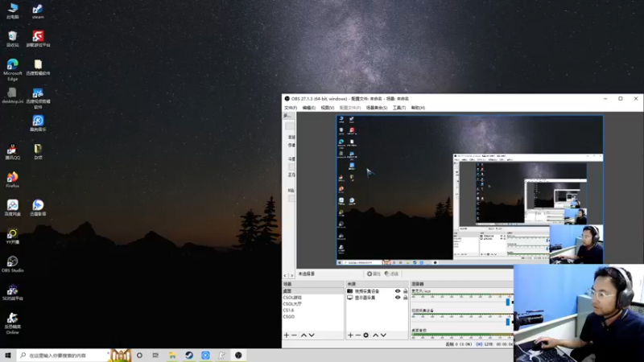The height and width of the screenshot is (362, 644).
Task: Add a new source with plus icon
Action: click(350, 335)
